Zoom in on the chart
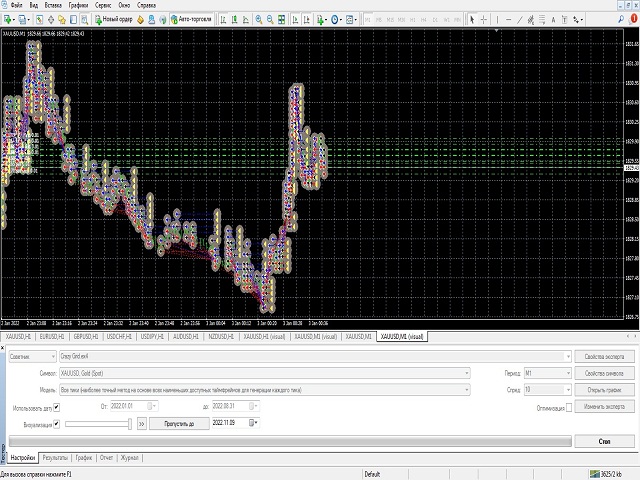 pos(259,19)
